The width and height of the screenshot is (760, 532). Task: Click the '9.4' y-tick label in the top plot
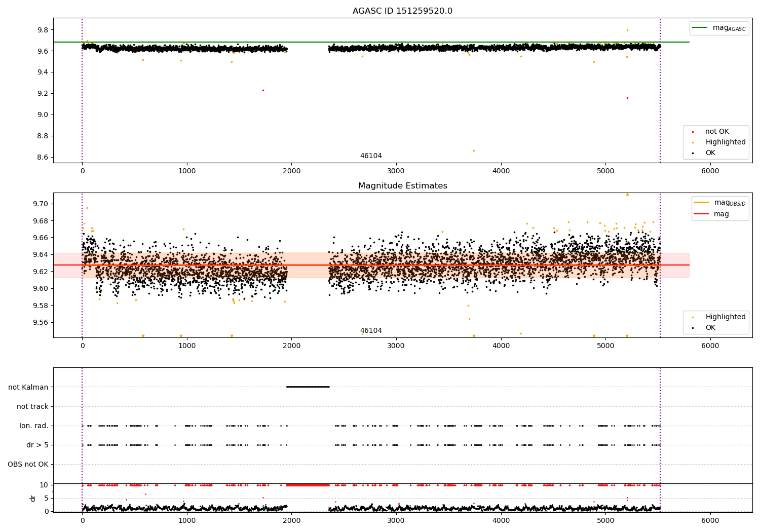[43, 72]
